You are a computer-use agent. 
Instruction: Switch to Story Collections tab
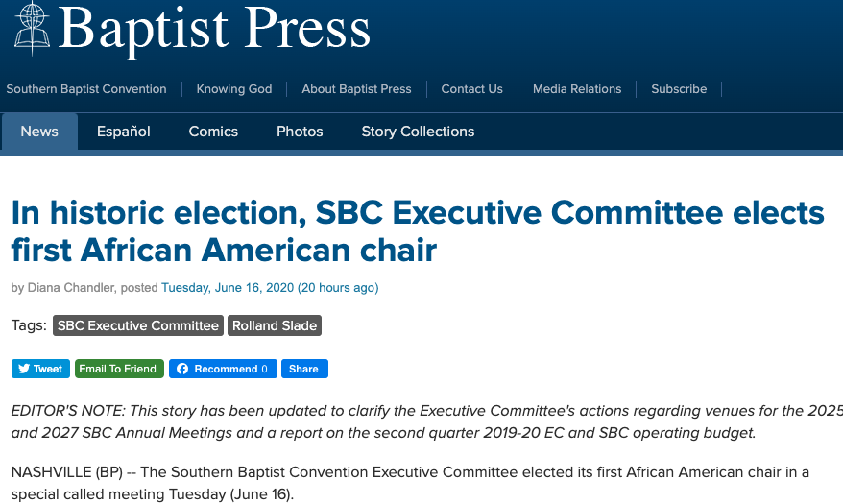(x=418, y=132)
